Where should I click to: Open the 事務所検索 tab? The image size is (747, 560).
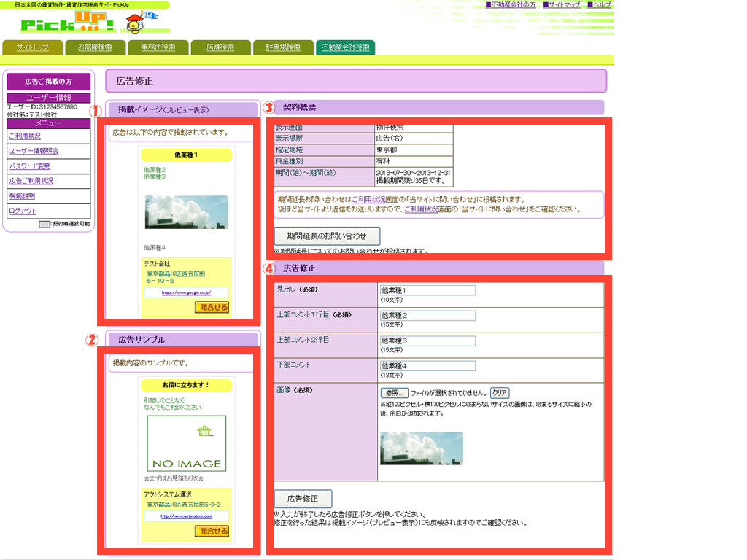point(158,47)
